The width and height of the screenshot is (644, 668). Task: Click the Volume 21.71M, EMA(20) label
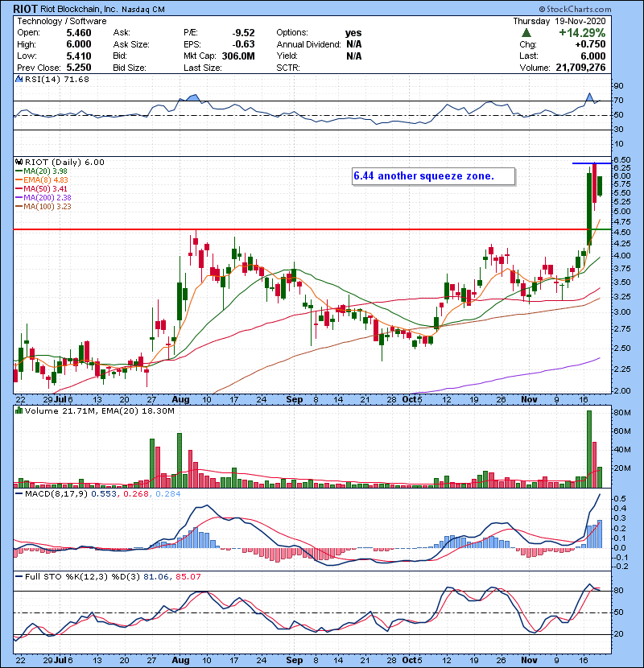point(100,411)
